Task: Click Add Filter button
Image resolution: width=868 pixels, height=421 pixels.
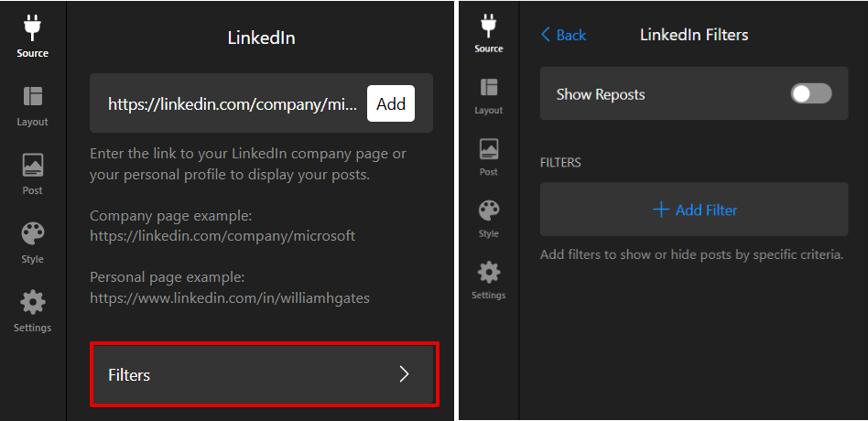Action: tap(694, 210)
